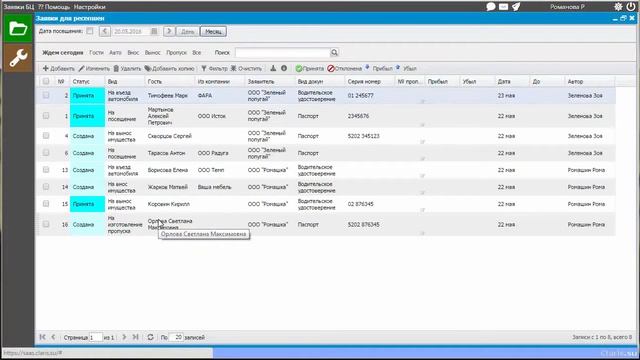Image resolution: width=640 pixels, height=360 pixels.
Task: Open the mail envelope icon in top bar
Action: point(503,7)
